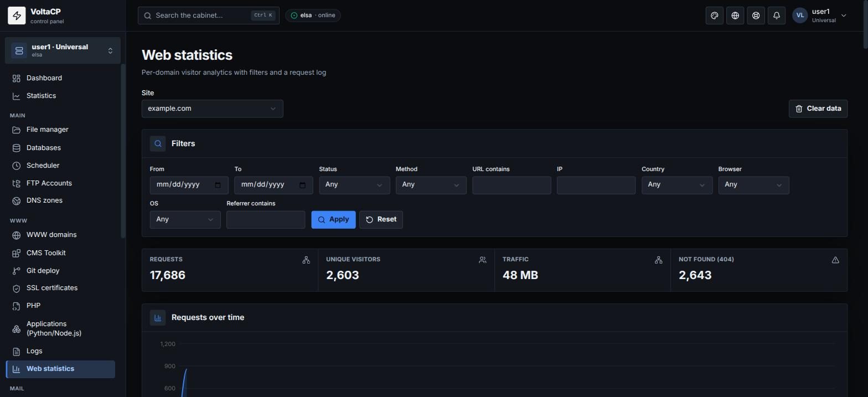This screenshot has width=868, height=397.
Task: Open the Site dropdown showing example.com
Action: point(212,109)
